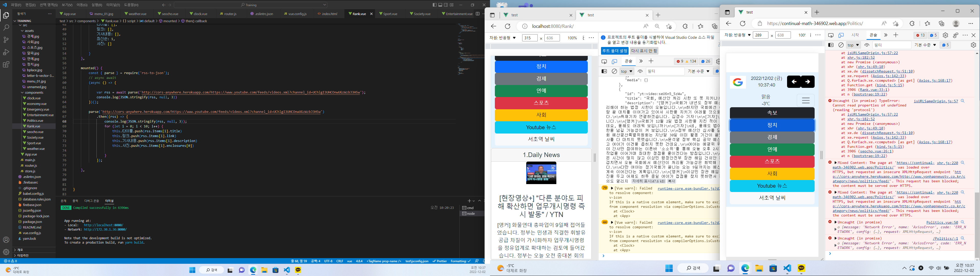Open the 터미널(T) menu in VS Code

click(113, 5)
